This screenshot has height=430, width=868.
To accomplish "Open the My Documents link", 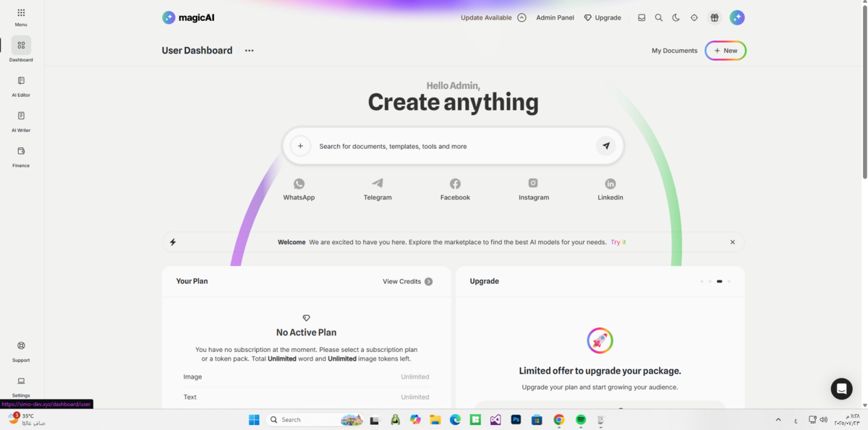I will point(674,51).
